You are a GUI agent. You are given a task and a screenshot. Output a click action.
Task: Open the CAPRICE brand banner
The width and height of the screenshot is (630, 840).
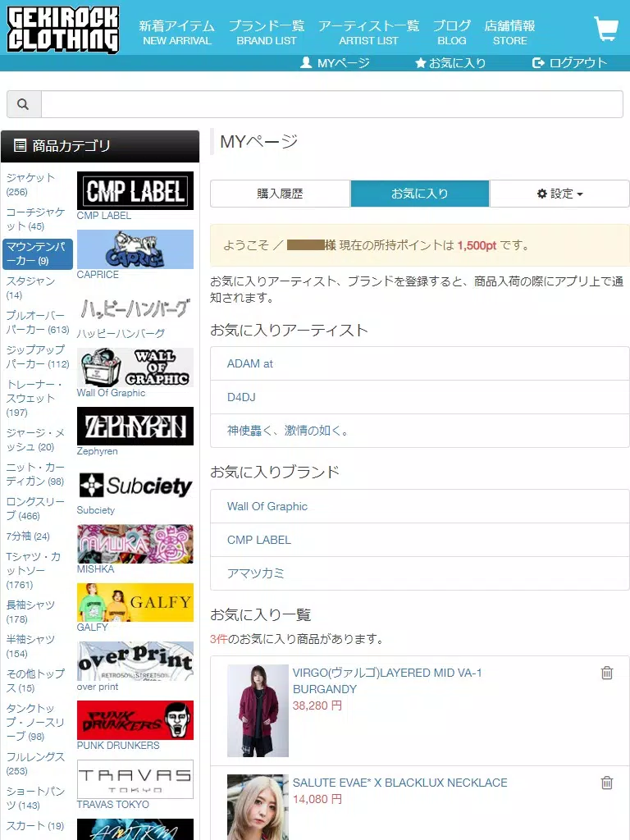pos(135,249)
